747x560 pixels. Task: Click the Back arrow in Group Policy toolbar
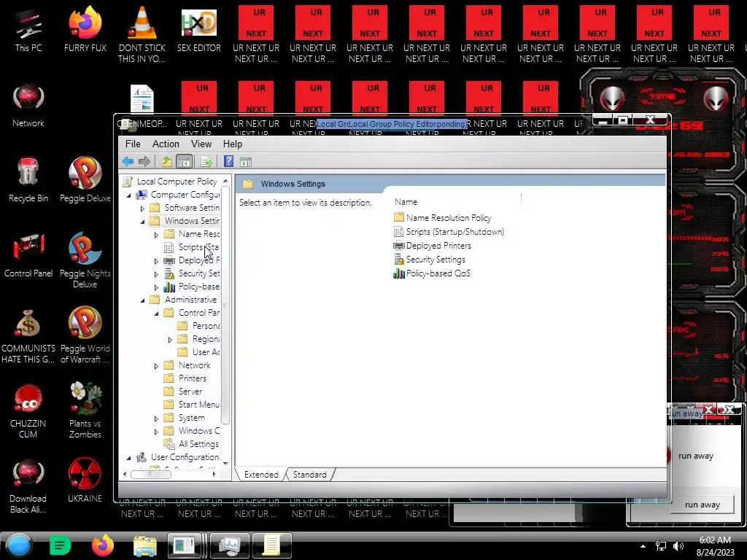(127, 161)
